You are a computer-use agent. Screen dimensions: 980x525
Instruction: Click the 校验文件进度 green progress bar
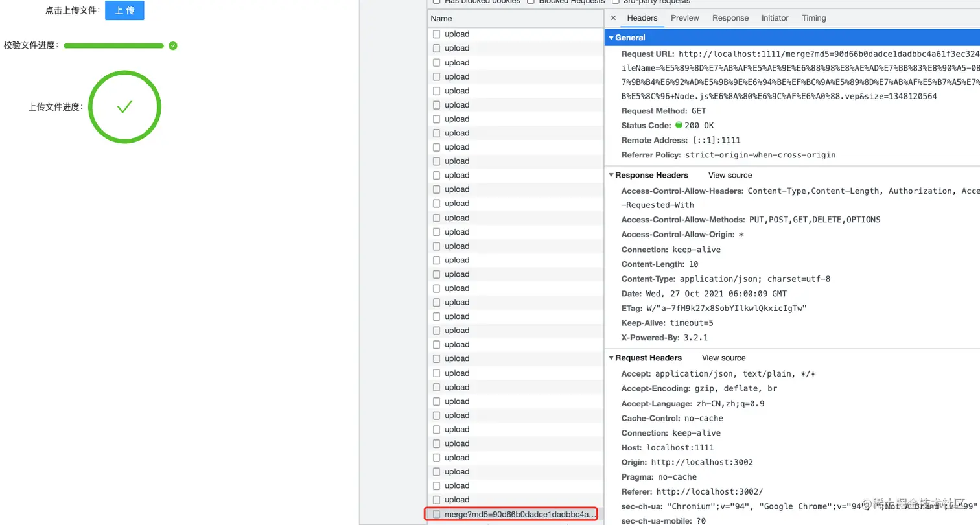click(114, 46)
